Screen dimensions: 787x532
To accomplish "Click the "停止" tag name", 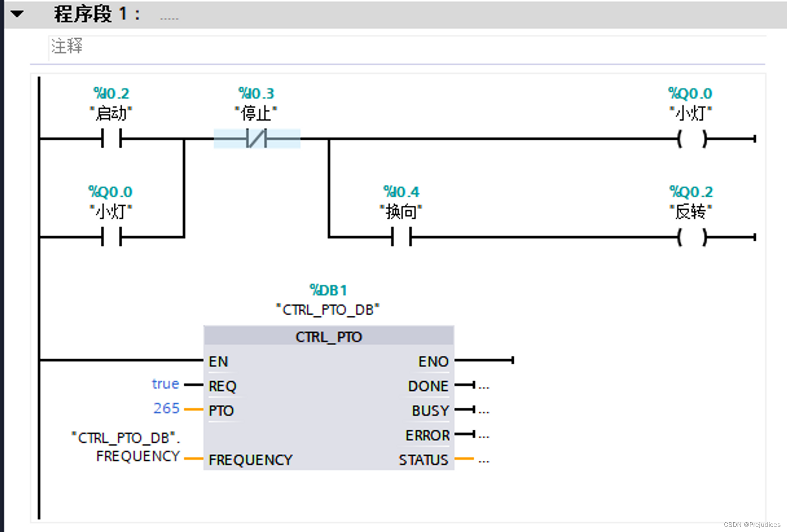I will point(256,113).
